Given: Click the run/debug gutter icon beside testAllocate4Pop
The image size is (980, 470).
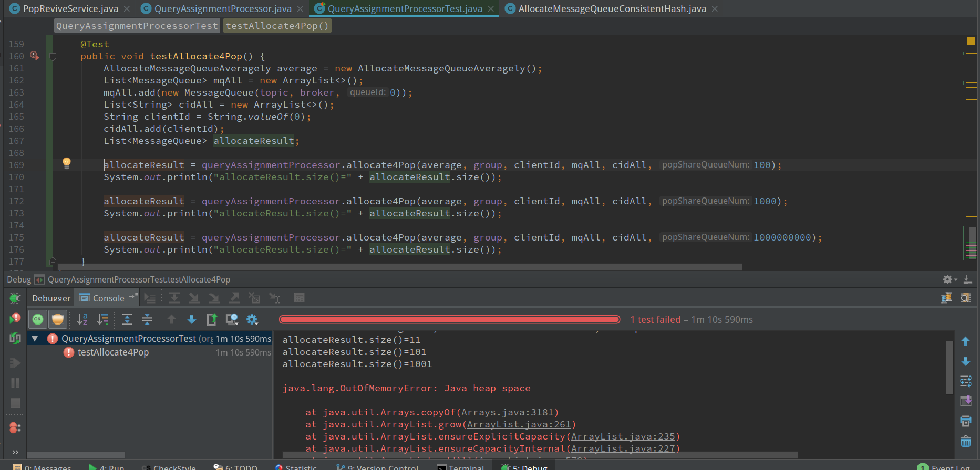Looking at the screenshot, I should point(35,55).
